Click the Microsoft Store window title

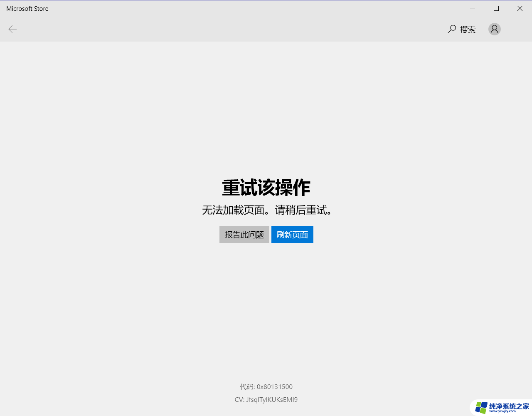pyautogui.click(x=27, y=8)
